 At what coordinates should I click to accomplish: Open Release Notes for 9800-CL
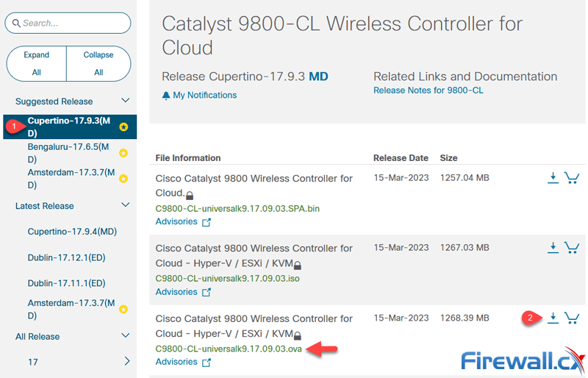pyautogui.click(x=428, y=90)
